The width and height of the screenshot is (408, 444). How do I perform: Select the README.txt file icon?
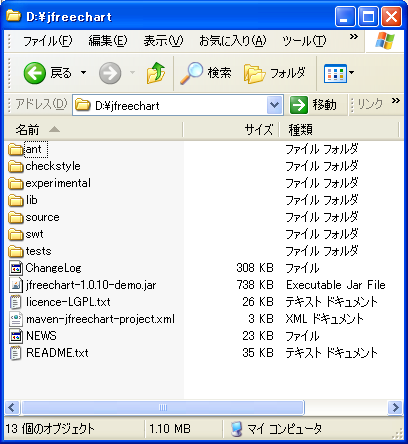pyautogui.click(x=16, y=353)
